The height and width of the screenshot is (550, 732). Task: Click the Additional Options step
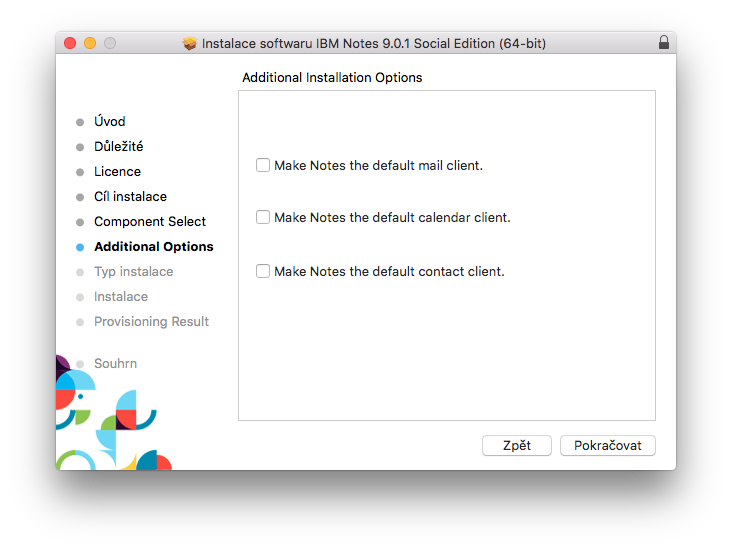pyautogui.click(x=154, y=247)
